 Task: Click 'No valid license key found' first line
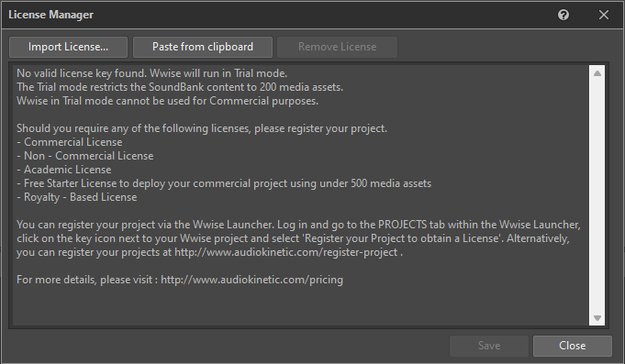(151, 73)
